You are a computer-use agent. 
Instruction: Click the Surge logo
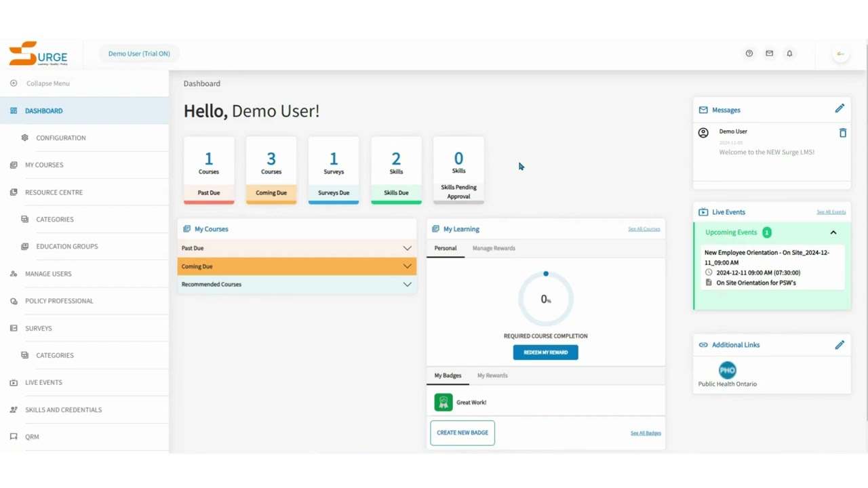38,54
